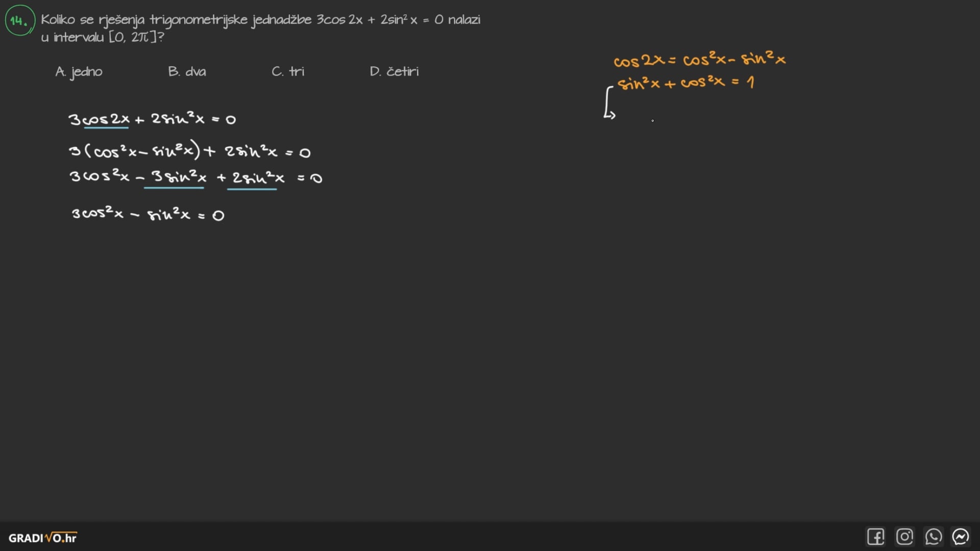Select answer B. dva
The height and width of the screenshot is (551, 980).
point(187,71)
